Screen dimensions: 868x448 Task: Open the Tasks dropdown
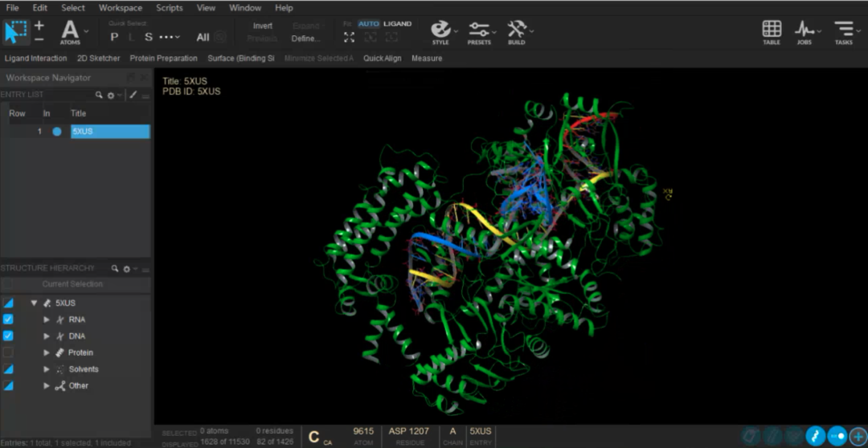pyautogui.click(x=843, y=31)
